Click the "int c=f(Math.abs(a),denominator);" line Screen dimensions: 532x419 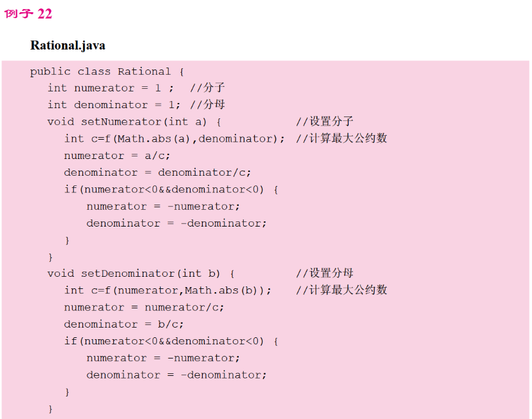point(174,138)
